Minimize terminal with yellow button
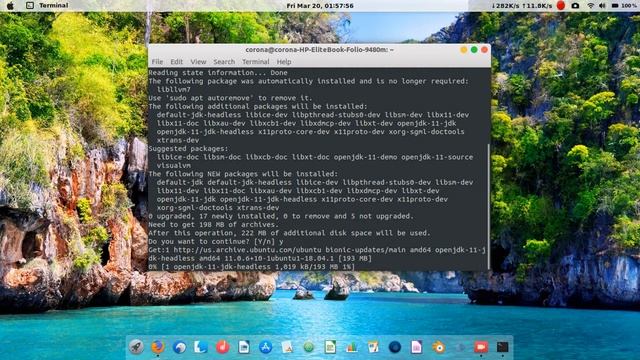 [x=463, y=49]
